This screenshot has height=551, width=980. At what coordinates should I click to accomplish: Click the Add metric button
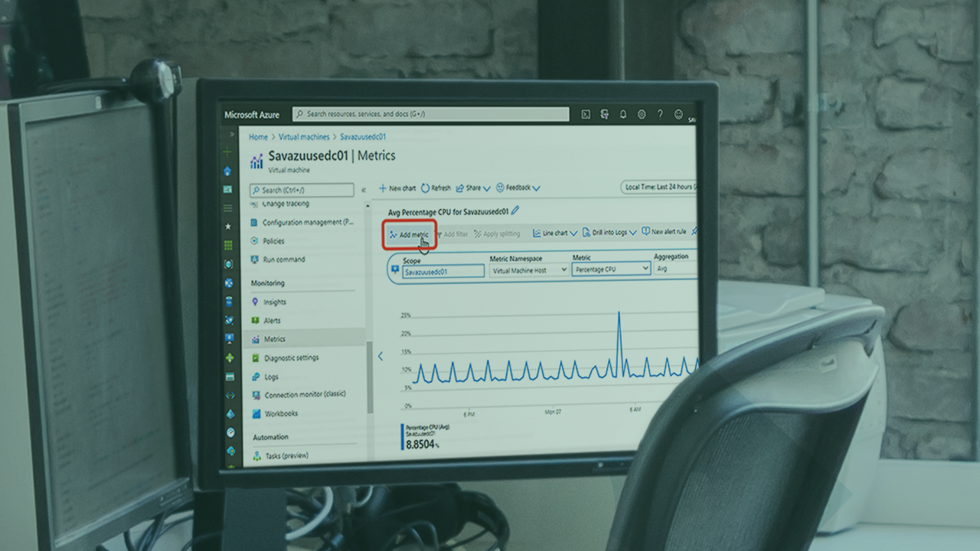click(x=410, y=234)
